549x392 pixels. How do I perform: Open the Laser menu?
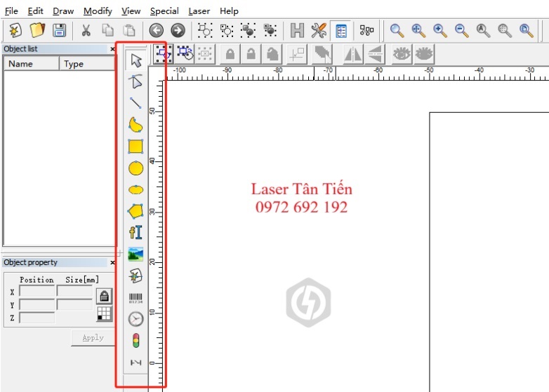[x=199, y=11]
